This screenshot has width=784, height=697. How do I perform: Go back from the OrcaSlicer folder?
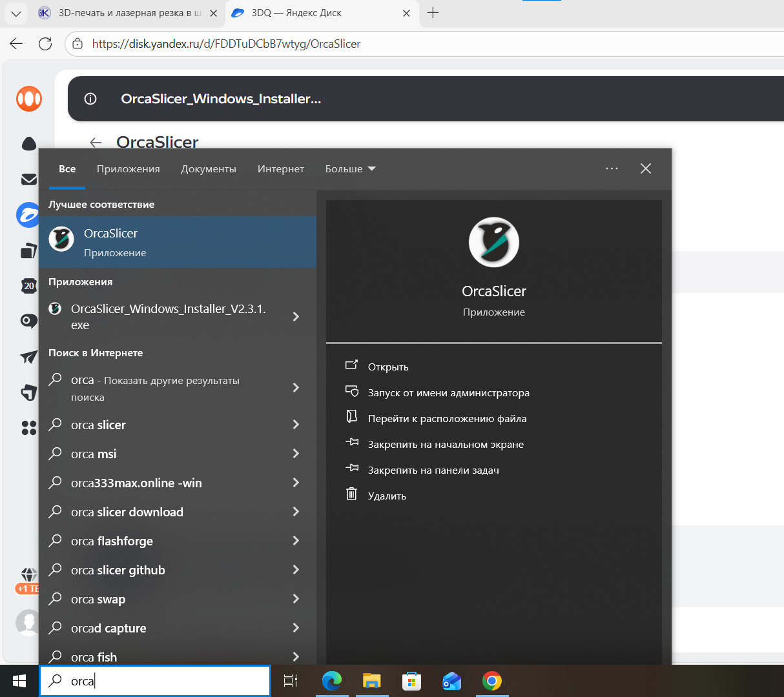tap(96, 143)
